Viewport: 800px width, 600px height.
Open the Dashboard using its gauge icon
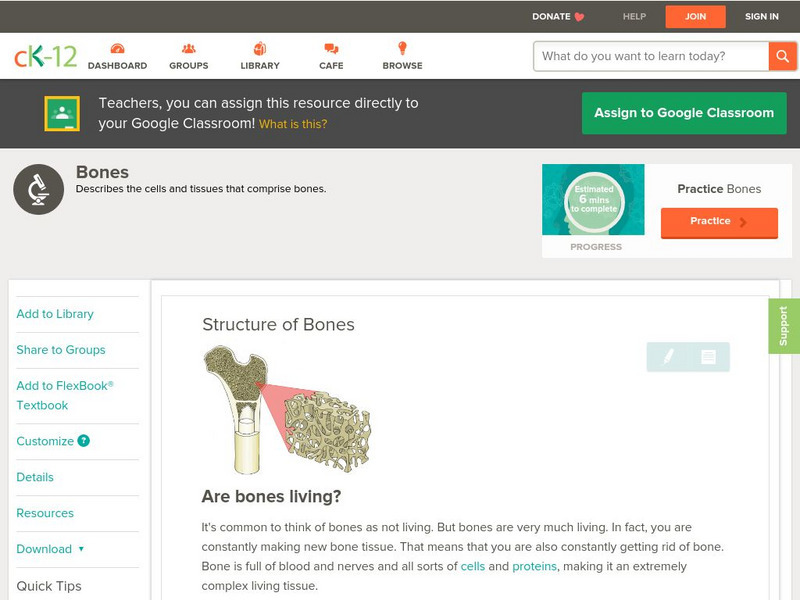120,47
